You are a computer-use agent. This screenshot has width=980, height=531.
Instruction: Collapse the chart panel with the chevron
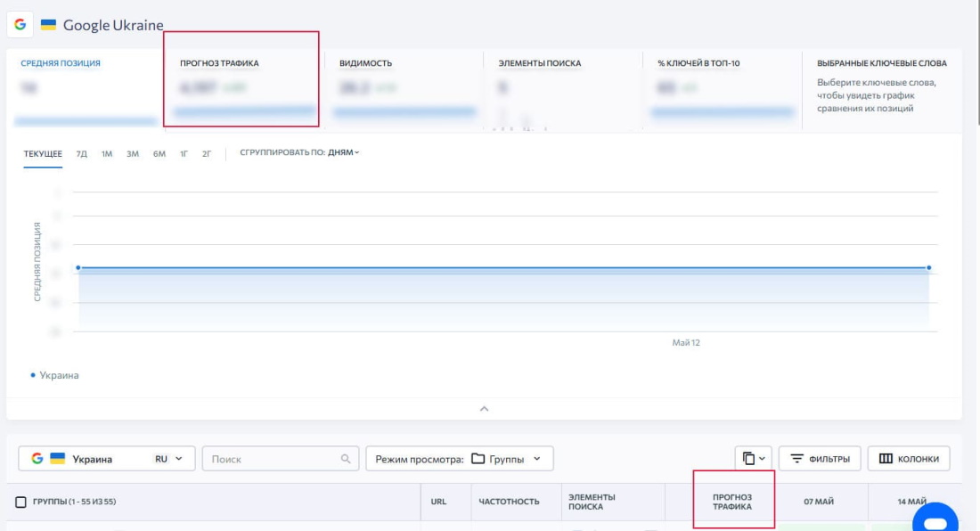tap(484, 409)
